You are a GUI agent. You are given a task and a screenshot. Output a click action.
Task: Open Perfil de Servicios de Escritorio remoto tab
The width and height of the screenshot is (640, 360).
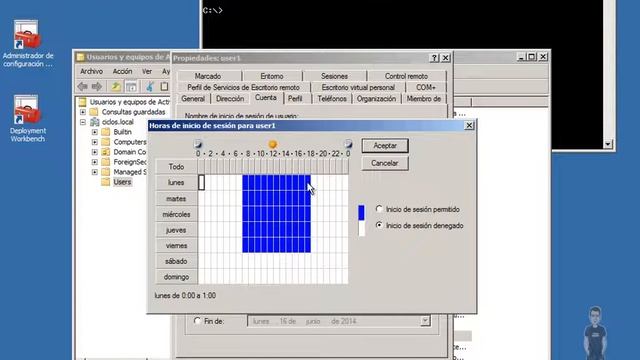tap(244, 87)
